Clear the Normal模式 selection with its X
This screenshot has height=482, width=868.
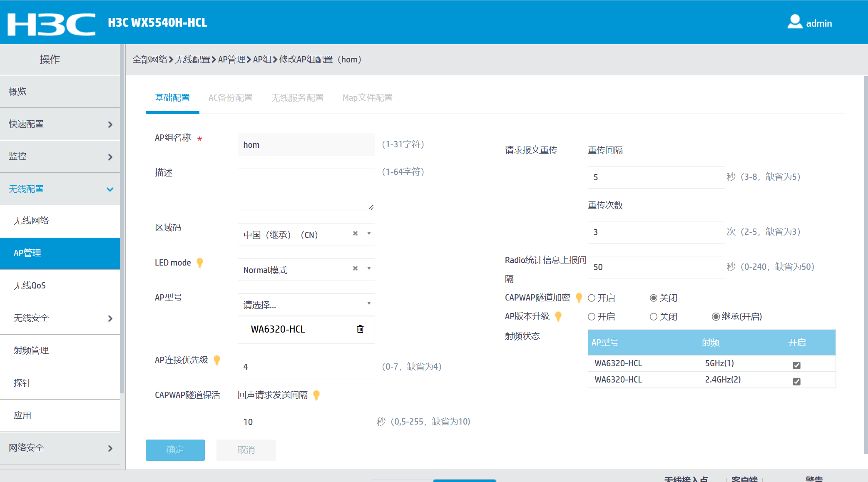click(355, 268)
